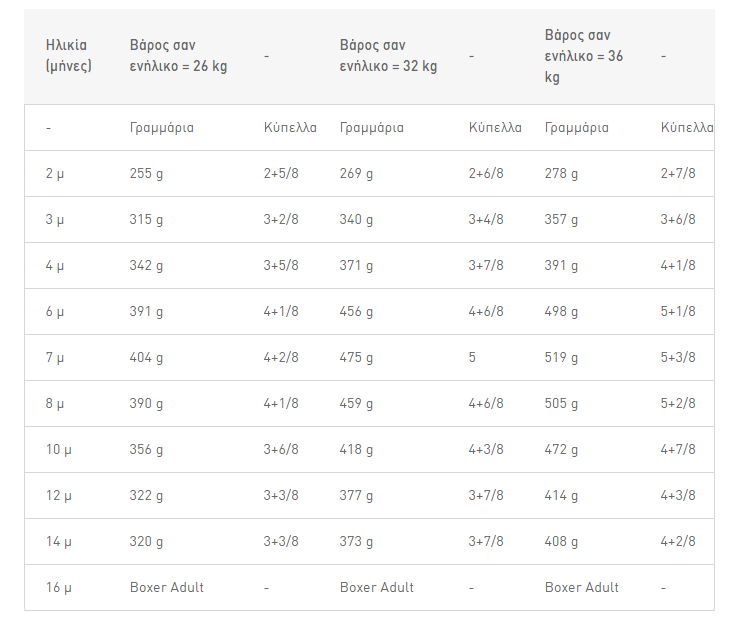Select the 377 g cell in 12 μ row

coord(356,496)
